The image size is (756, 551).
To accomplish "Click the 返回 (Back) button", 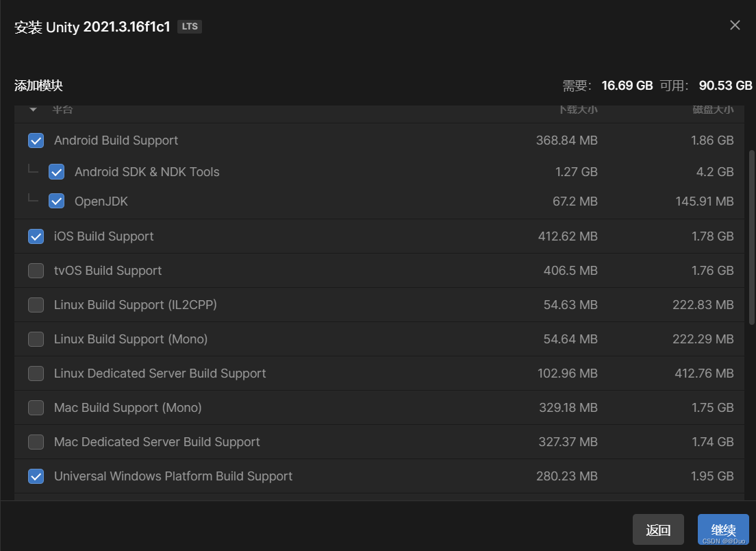I will (x=658, y=530).
